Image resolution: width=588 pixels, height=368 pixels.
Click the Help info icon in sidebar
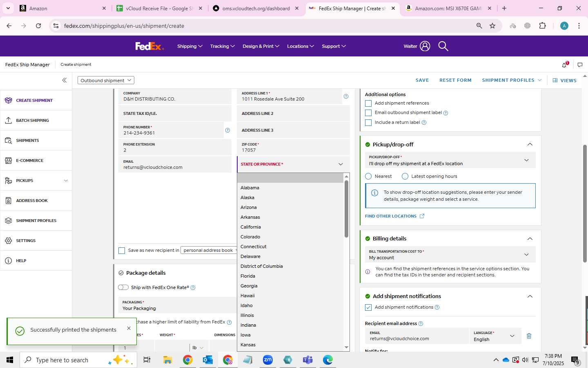9,260
